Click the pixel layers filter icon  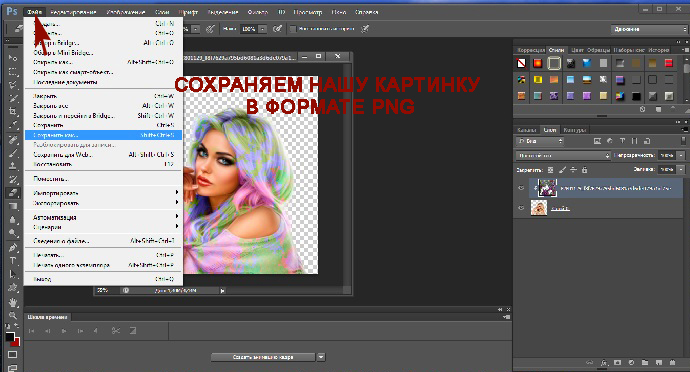[x=597, y=141]
